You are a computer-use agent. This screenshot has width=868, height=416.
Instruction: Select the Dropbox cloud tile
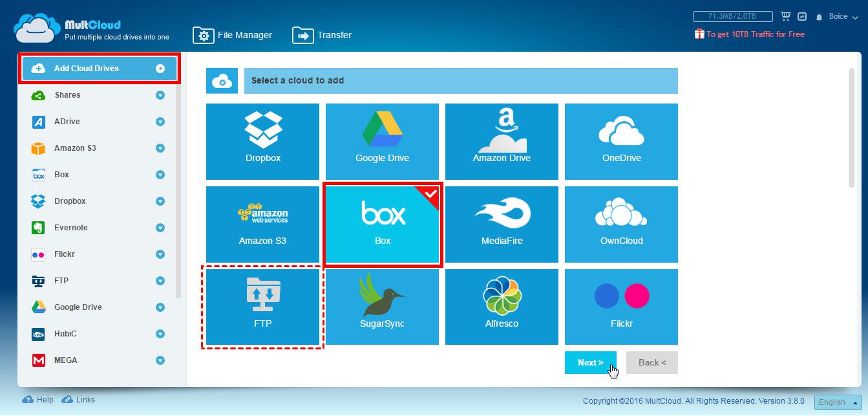coord(262,142)
